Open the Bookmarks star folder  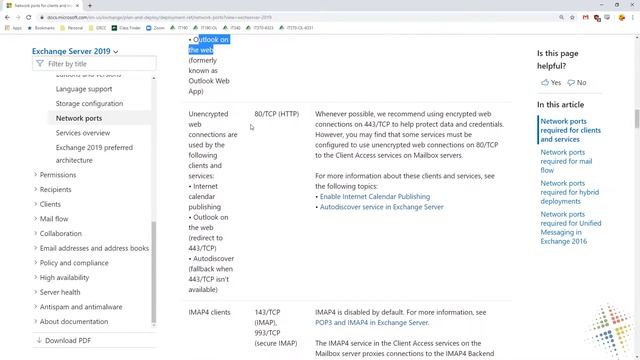coord(41,28)
